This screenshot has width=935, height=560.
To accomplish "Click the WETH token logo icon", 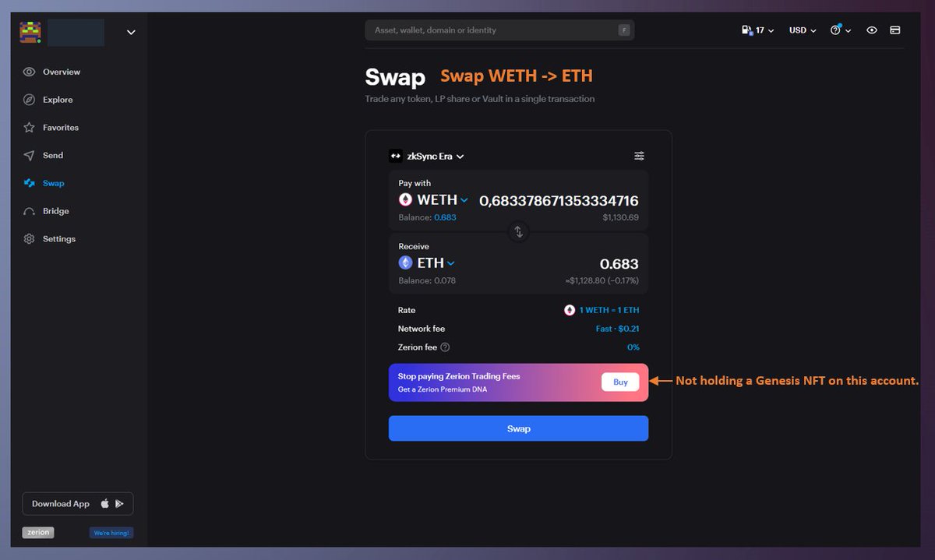I will (x=405, y=200).
